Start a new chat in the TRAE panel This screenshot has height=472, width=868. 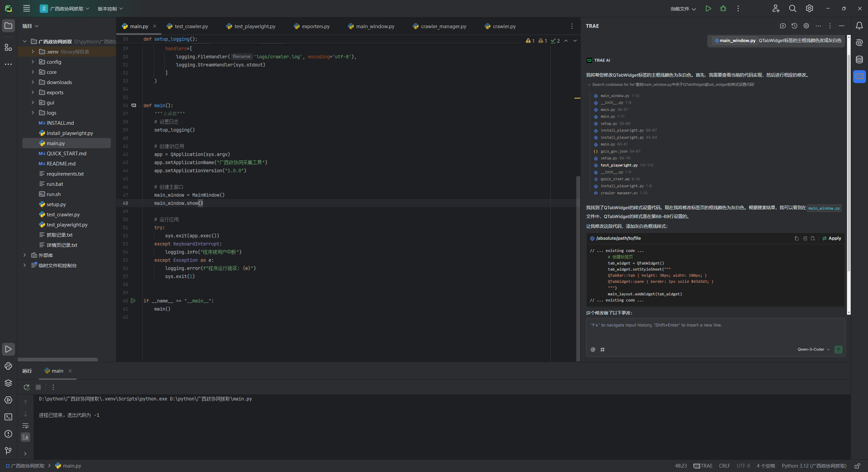783,26
